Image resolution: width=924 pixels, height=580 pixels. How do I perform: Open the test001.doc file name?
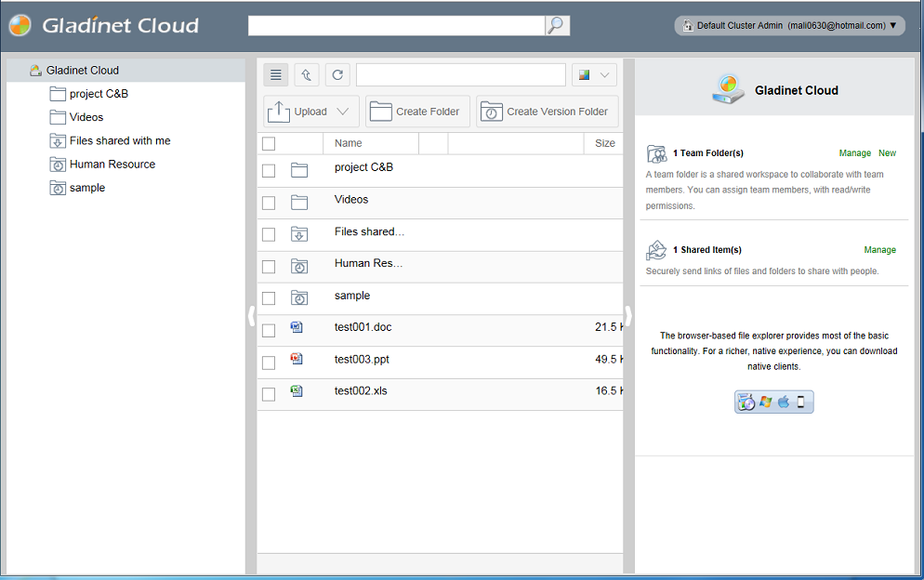(x=363, y=327)
